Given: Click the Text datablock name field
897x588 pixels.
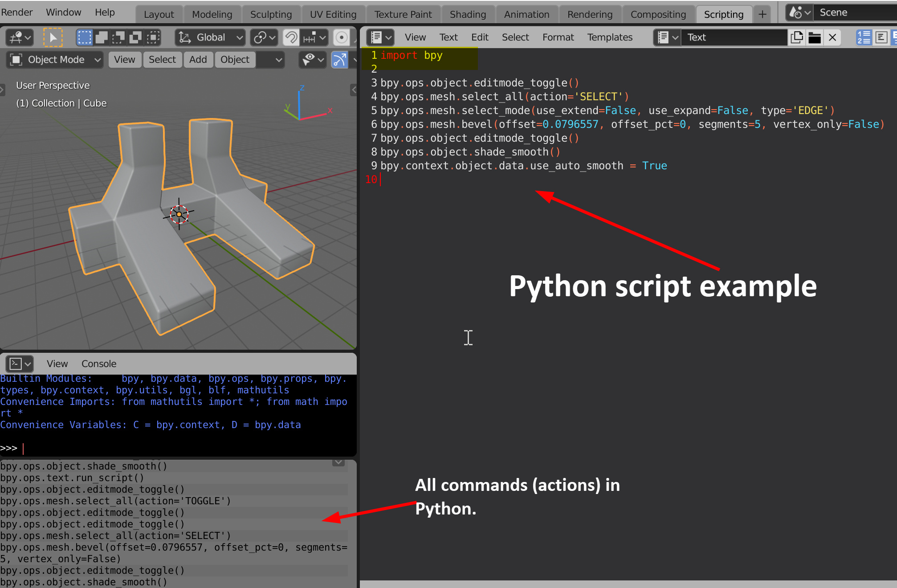Looking at the screenshot, I should coord(734,37).
